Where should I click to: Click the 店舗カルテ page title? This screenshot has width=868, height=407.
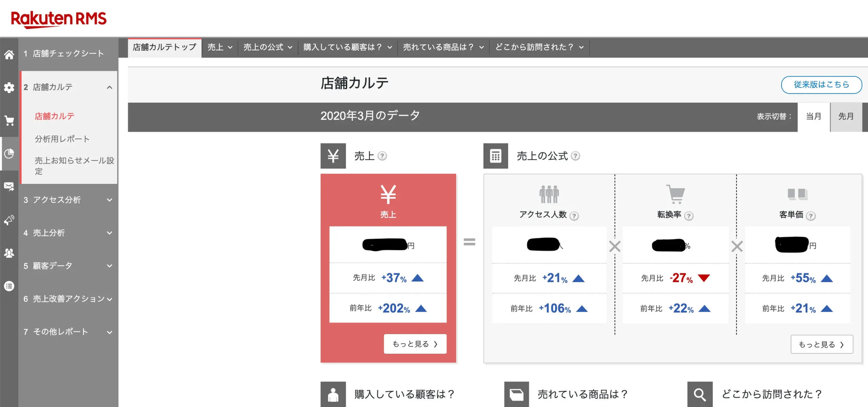click(x=354, y=83)
